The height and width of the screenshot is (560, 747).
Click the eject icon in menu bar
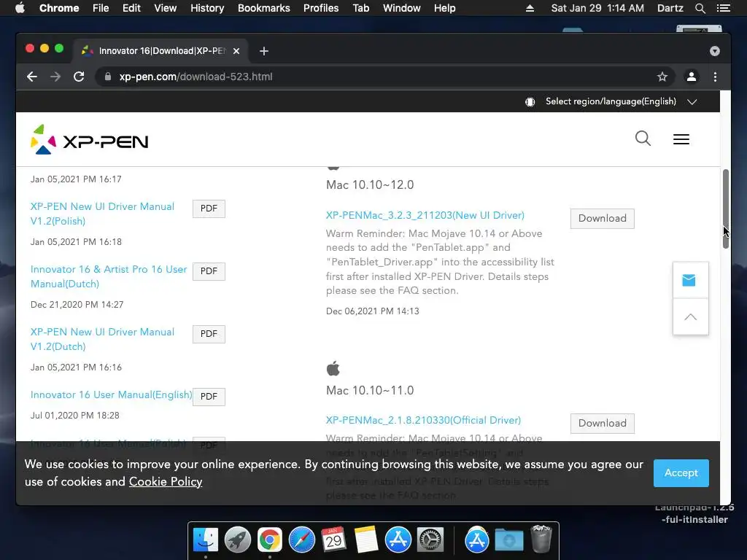[530, 8]
